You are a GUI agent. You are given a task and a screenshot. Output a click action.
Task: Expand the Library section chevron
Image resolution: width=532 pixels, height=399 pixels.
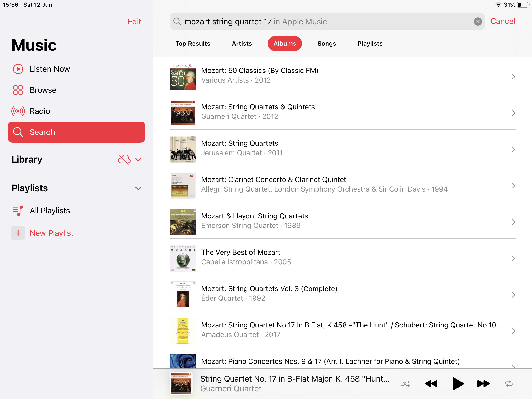click(138, 160)
